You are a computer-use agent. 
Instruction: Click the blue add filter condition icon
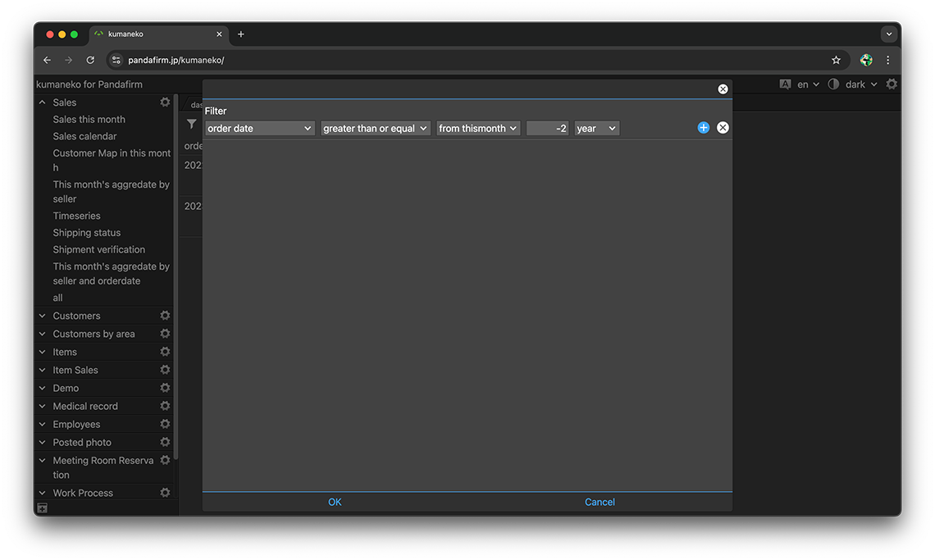coord(703,128)
